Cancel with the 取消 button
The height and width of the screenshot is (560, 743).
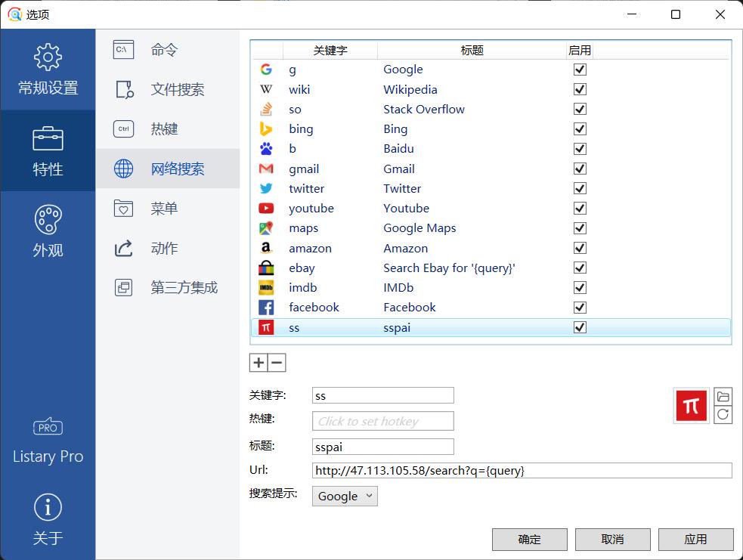613,540
